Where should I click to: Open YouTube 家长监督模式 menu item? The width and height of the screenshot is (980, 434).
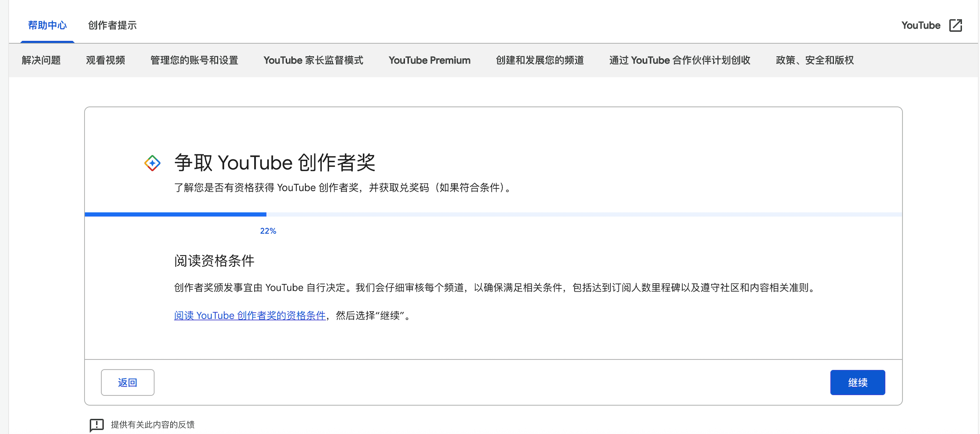313,60
